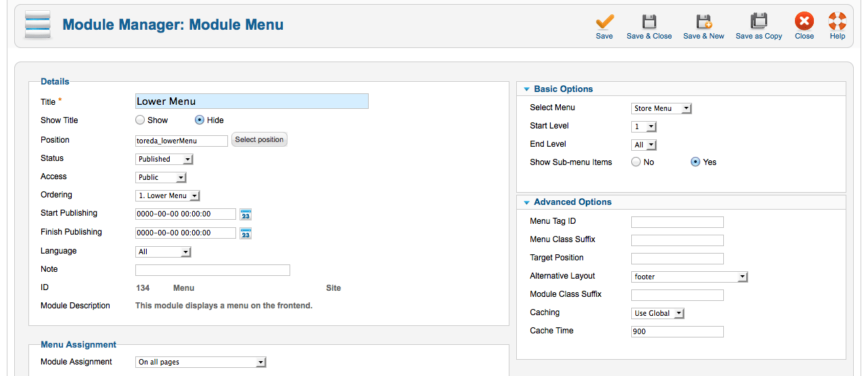Image resolution: width=868 pixels, height=376 pixels.
Task: Open the Start Publishing calendar picker
Action: pos(246,214)
